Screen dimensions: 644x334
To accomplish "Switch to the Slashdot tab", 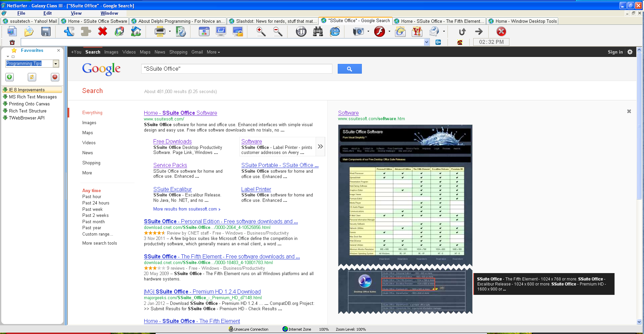I will 272,21.
